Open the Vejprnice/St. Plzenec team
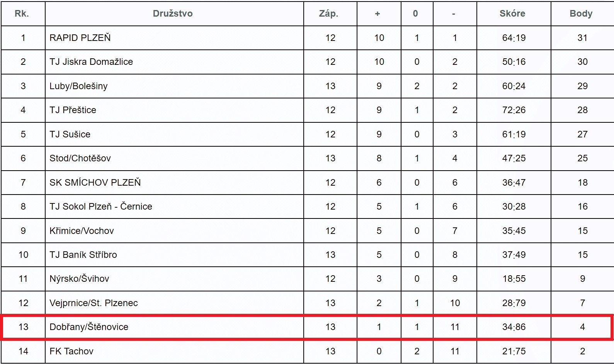Viewport: 614px width, 364px height. [94, 303]
